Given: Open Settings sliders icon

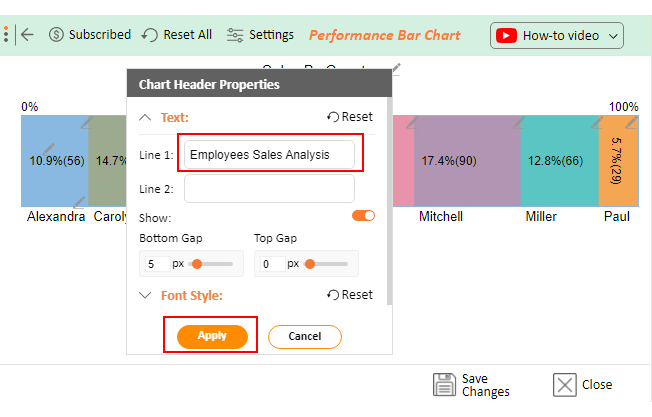Looking at the screenshot, I should pyautogui.click(x=235, y=35).
